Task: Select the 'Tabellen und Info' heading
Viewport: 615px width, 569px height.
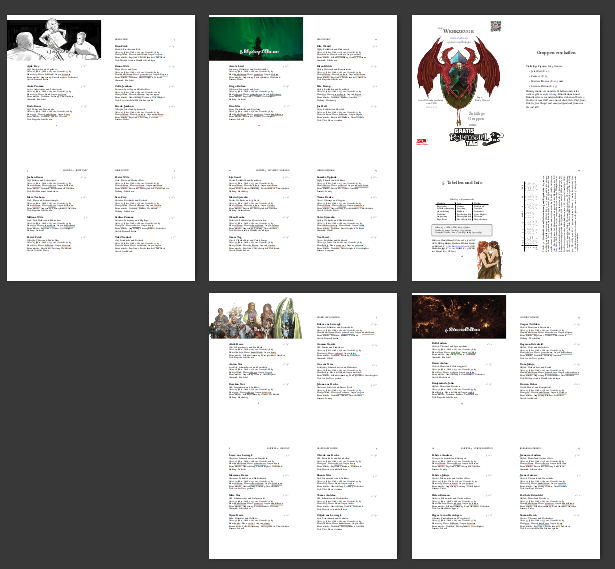Action: (468, 184)
